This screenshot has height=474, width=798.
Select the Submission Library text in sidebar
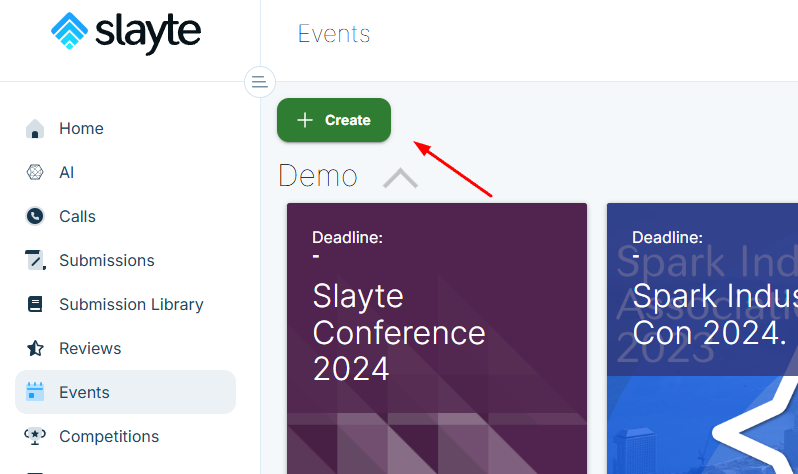click(x=131, y=305)
